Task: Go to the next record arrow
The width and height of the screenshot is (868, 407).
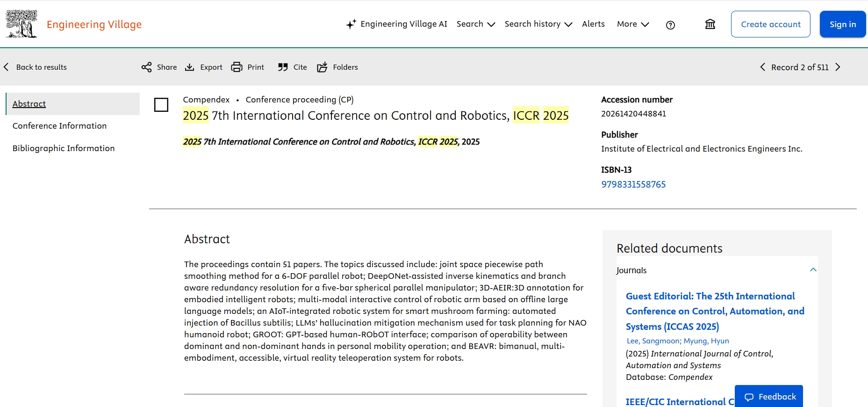Action: point(838,67)
